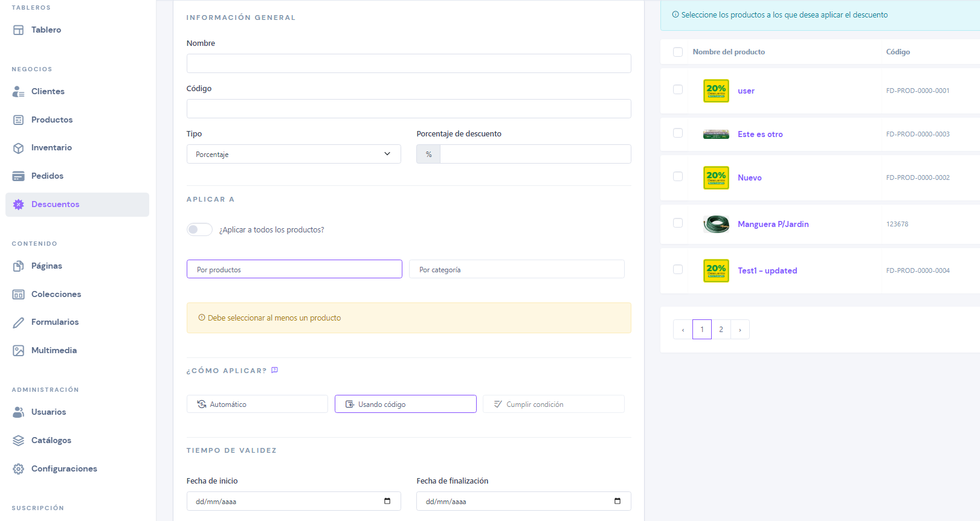Click the Configuraciones gear icon
Screen dimensions: 980x521
point(19,469)
